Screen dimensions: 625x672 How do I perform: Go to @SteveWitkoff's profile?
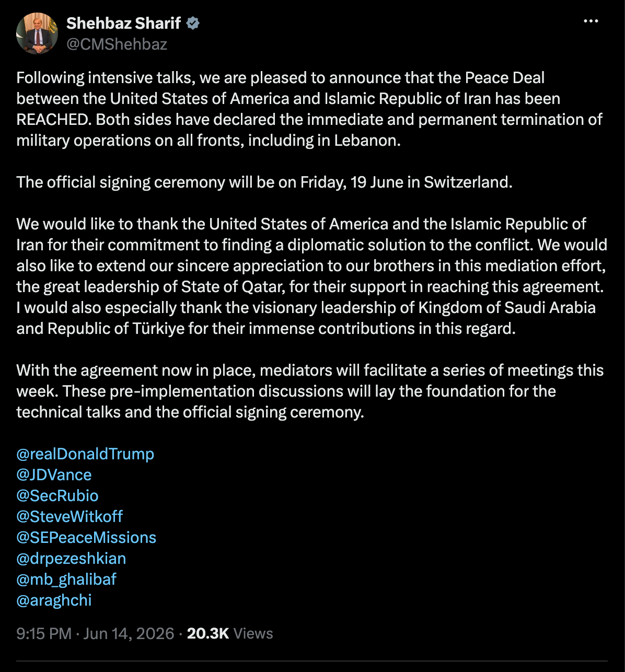tap(70, 517)
